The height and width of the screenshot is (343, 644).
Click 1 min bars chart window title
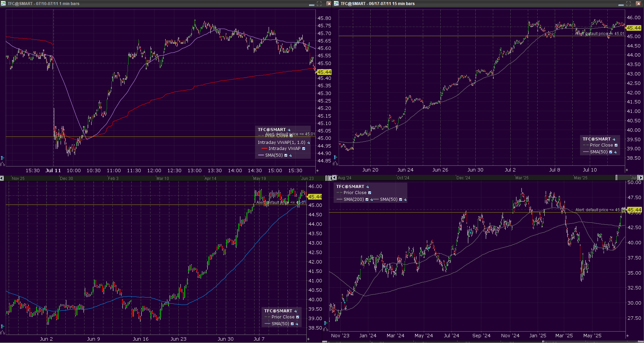[43, 4]
